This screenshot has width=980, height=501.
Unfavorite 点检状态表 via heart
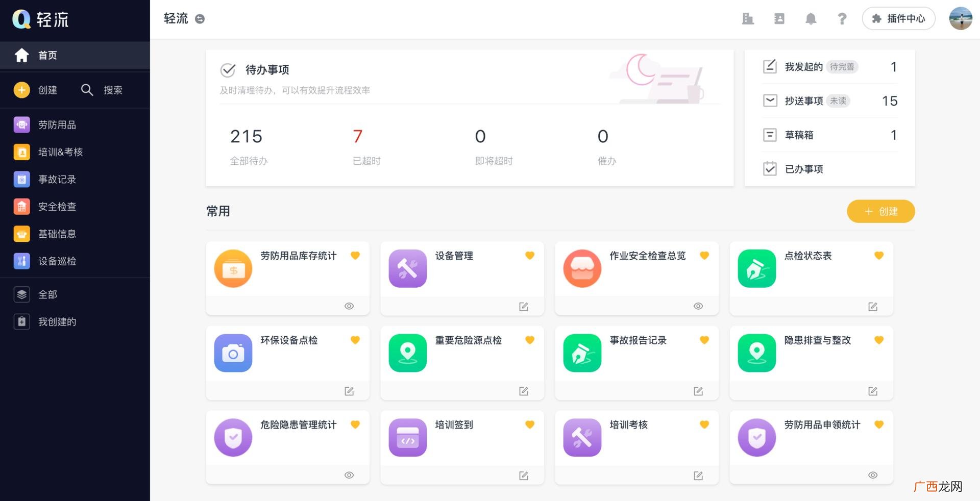click(x=879, y=256)
